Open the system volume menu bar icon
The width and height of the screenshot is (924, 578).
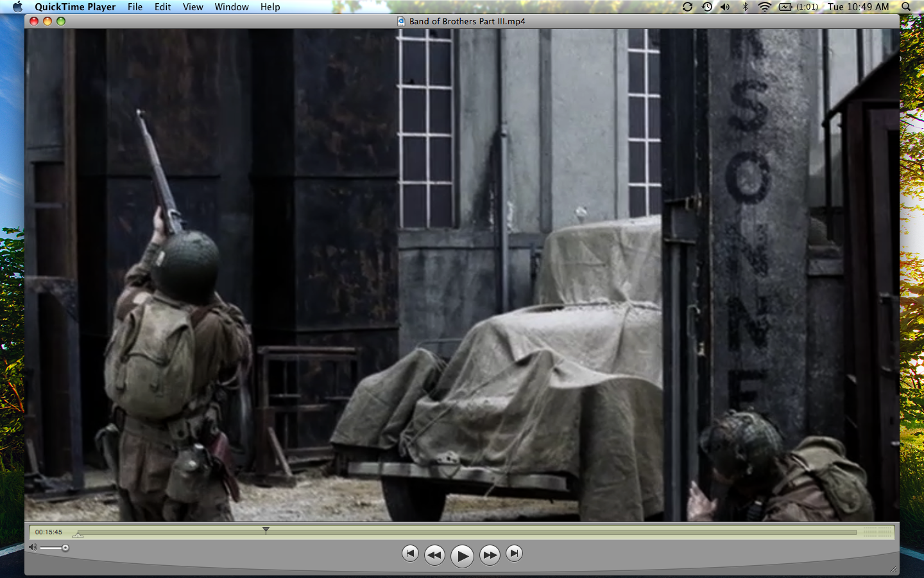pyautogui.click(x=725, y=6)
